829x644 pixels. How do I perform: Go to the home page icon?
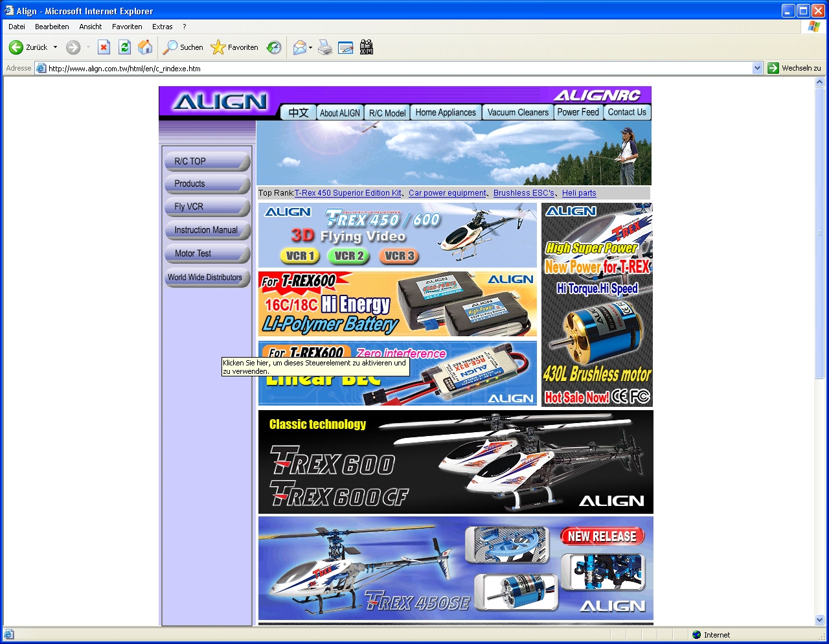pos(145,47)
